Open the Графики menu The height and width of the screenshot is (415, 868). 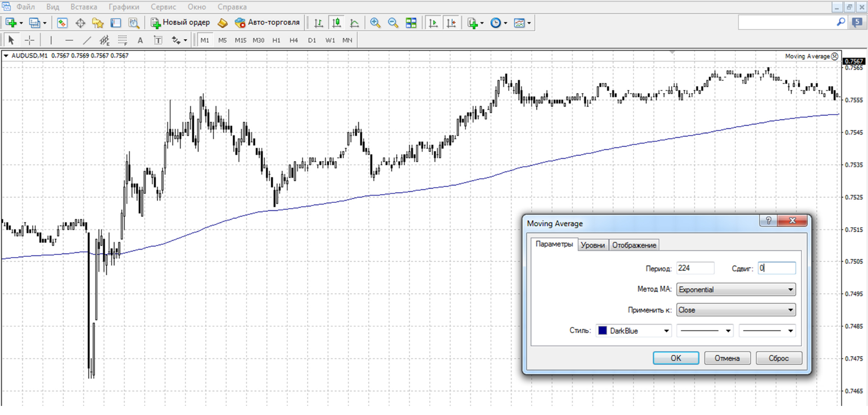(x=124, y=7)
